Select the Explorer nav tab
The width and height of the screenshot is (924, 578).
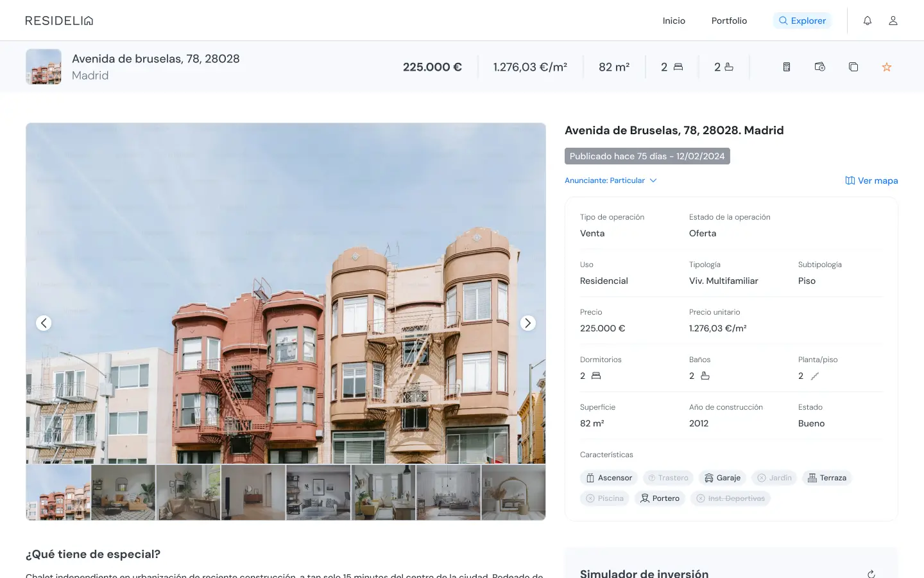click(x=802, y=21)
